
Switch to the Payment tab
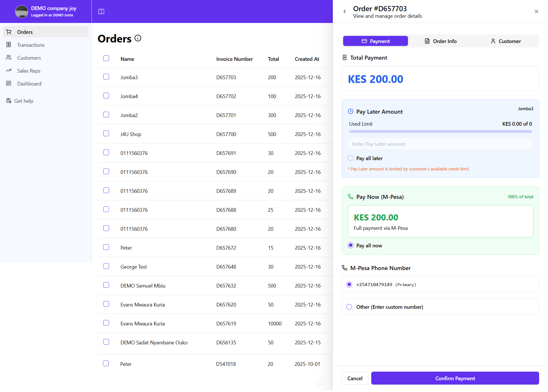(x=375, y=41)
